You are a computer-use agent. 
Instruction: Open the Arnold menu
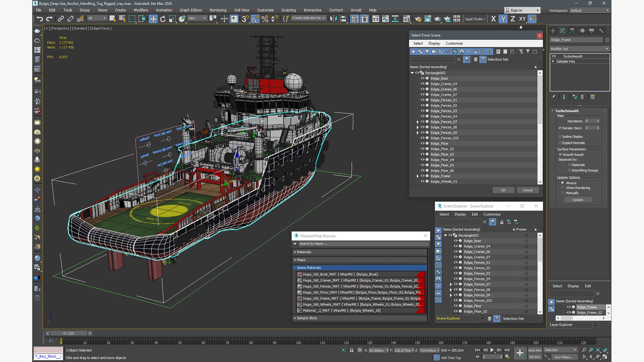point(356,10)
